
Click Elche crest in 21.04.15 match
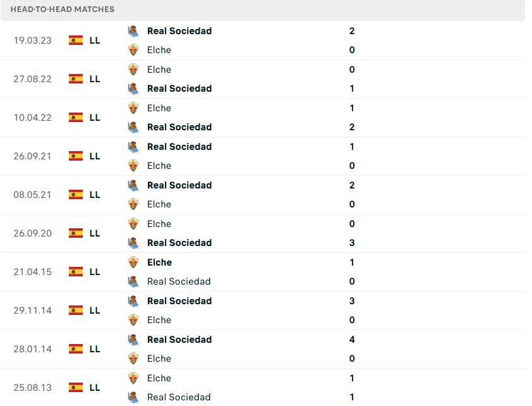[133, 262]
